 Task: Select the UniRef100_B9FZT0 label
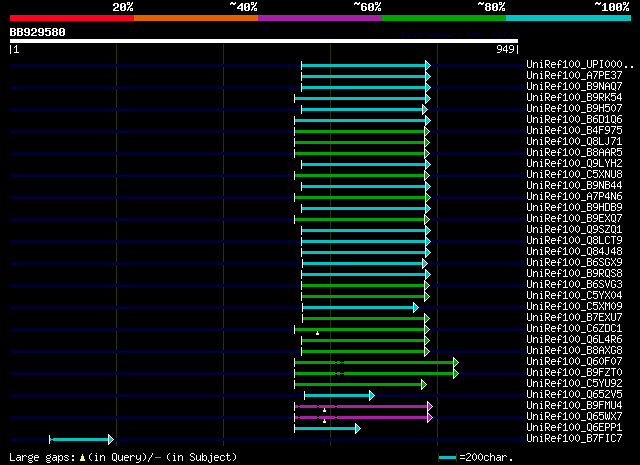point(574,373)
